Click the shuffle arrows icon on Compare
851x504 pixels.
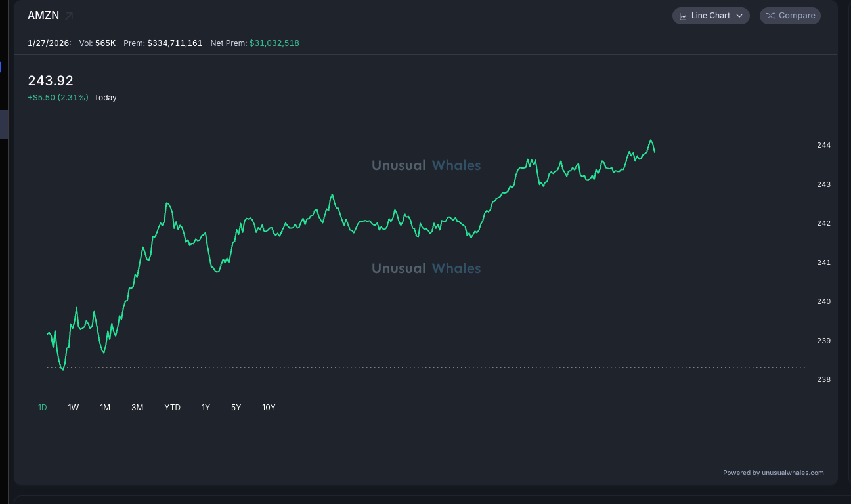(770, 16)
